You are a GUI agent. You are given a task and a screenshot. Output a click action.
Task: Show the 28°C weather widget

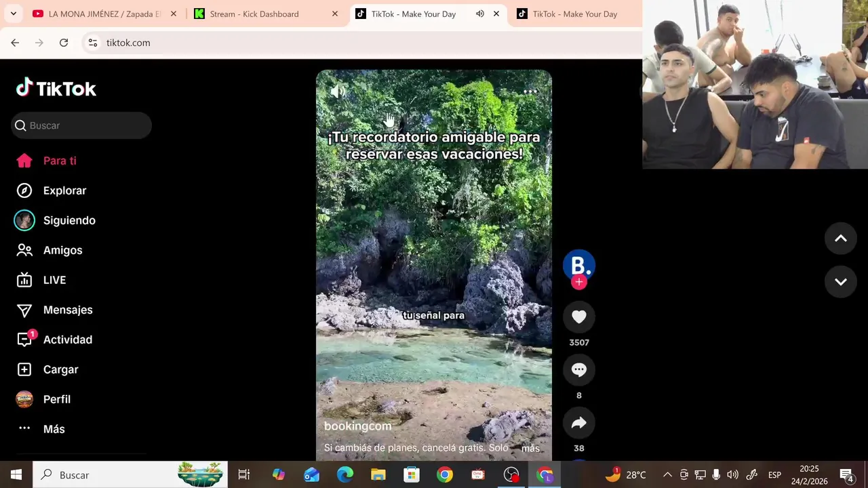point(625,474)
